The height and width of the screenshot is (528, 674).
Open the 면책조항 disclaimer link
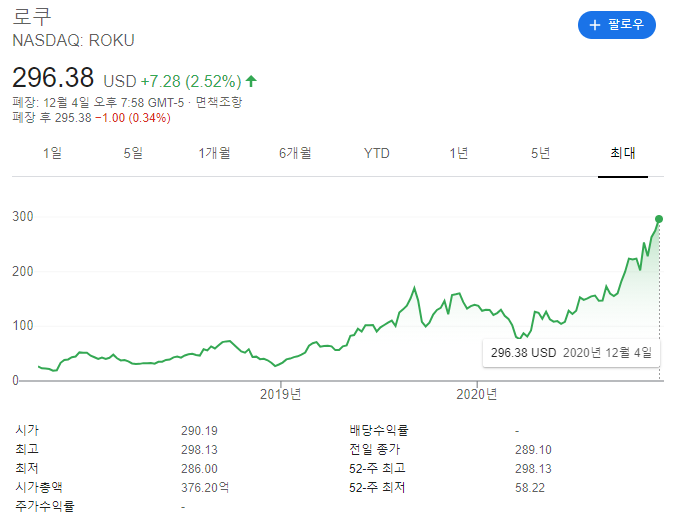[x=219, y=102]
